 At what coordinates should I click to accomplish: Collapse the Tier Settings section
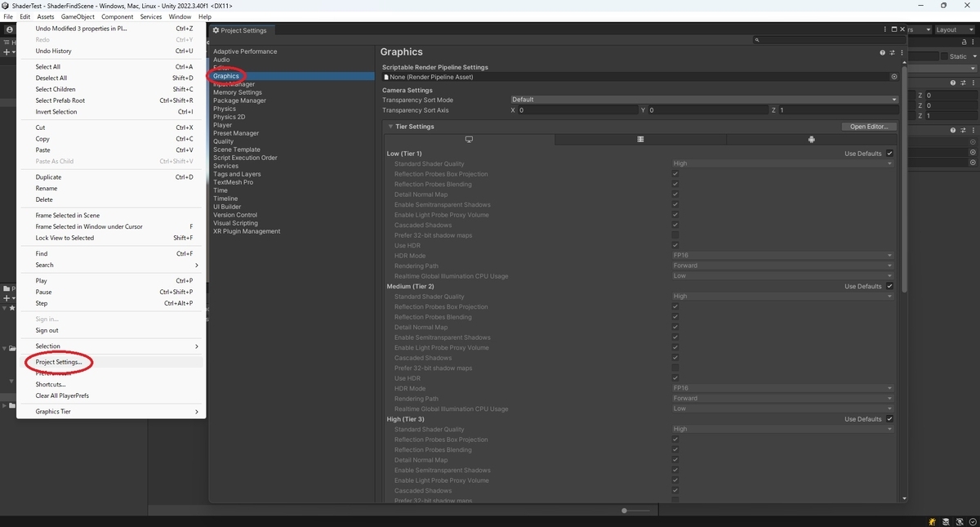(x=390, y=126)
